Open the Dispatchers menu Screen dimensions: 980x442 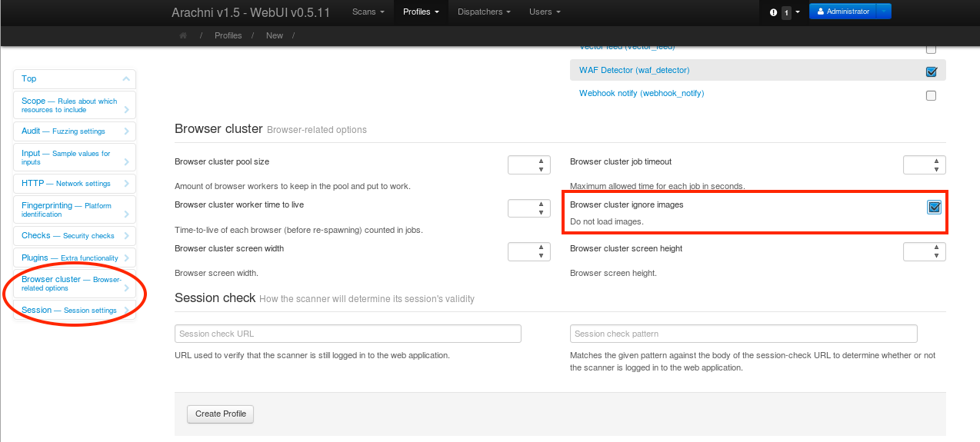(x=484, y=12)
